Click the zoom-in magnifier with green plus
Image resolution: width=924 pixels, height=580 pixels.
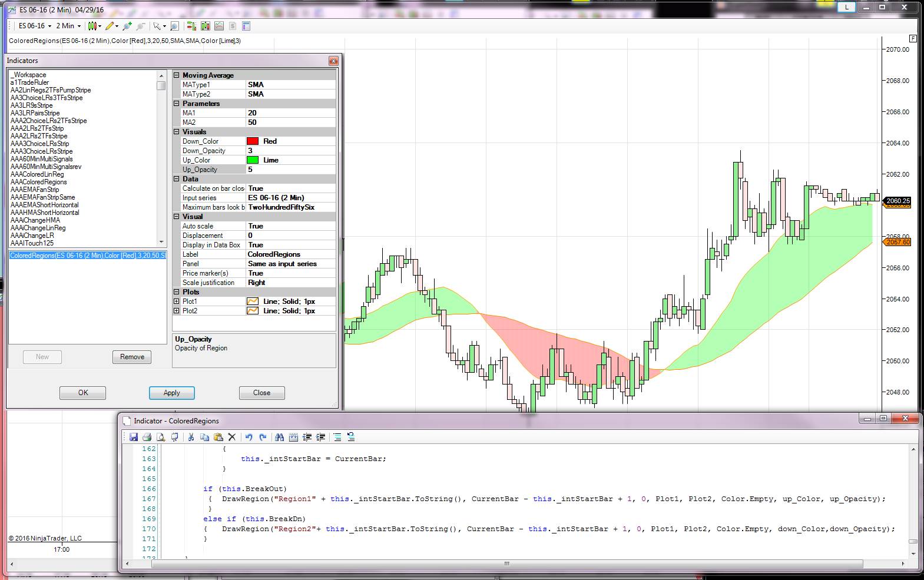[x=127, y=26]
